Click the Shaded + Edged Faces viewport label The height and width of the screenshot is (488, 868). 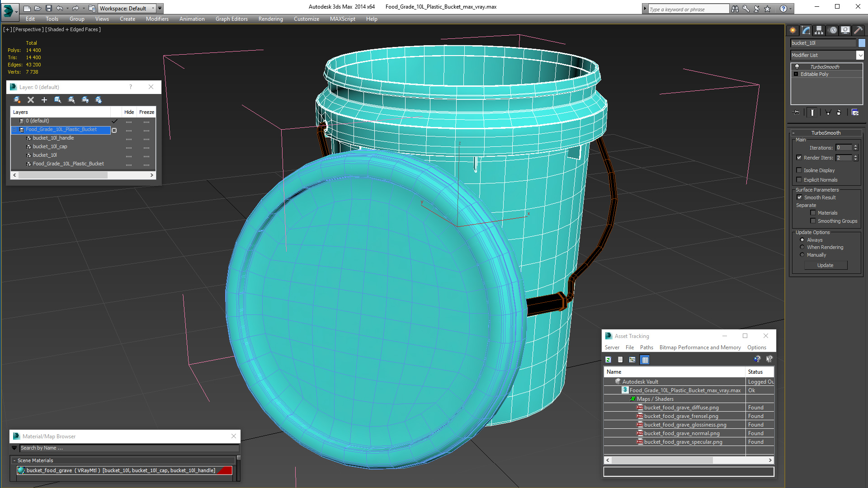click(73, 29)
